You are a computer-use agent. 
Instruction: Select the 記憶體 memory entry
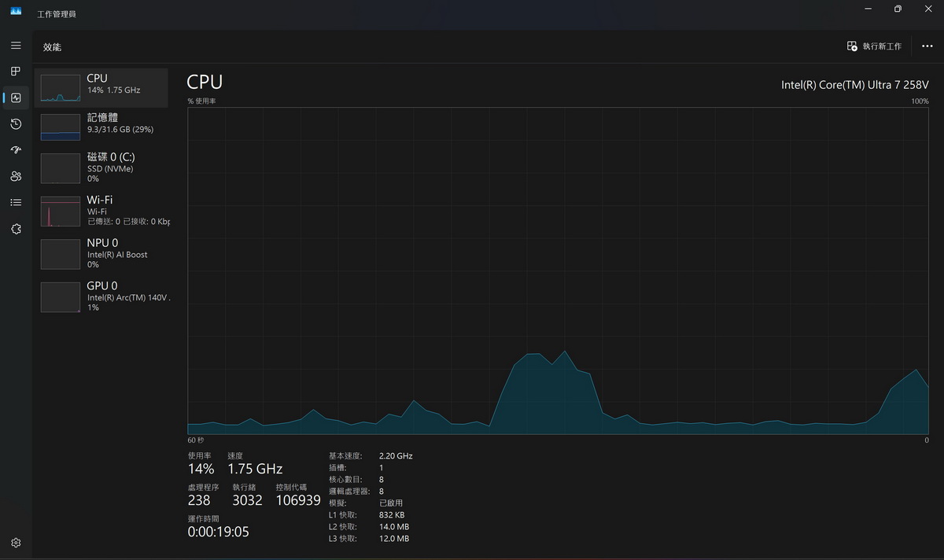pos(101,127)
